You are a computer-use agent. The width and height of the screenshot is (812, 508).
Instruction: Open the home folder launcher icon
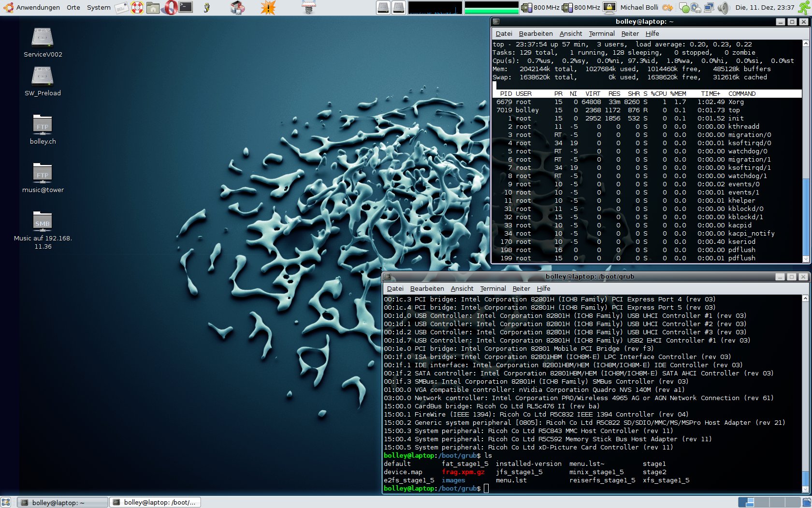[x=153, y=7]
